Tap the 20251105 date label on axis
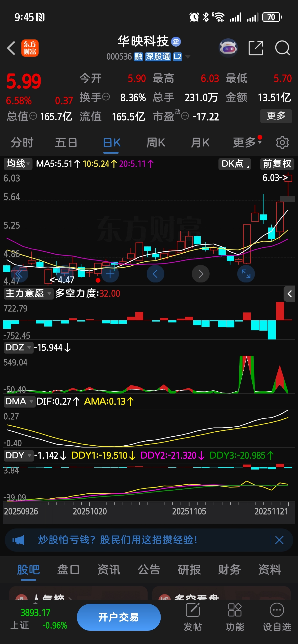This screenshot has width=298, height=644. tap(189, 511)
